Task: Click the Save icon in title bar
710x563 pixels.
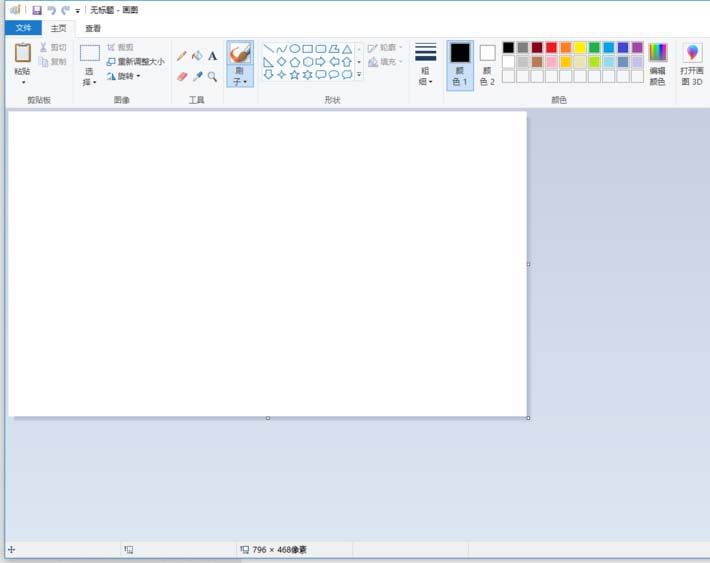Action: click(x=37, y=10)
